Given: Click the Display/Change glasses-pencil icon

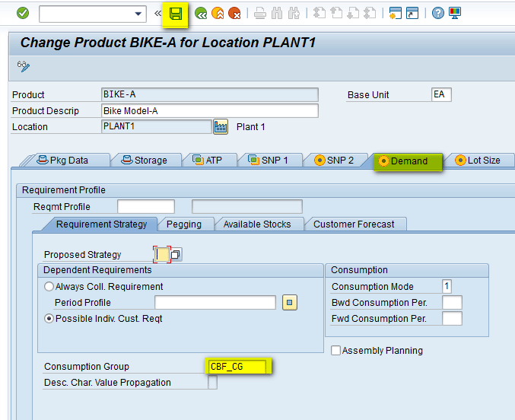Looking at the screenshot, I should pos(23,66).
